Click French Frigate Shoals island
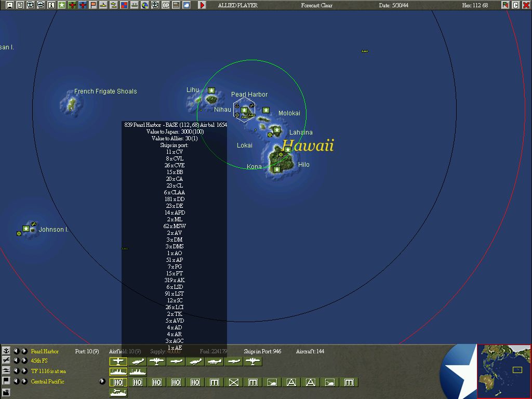This screenshot has width=532, height=399. pos(71,103)
